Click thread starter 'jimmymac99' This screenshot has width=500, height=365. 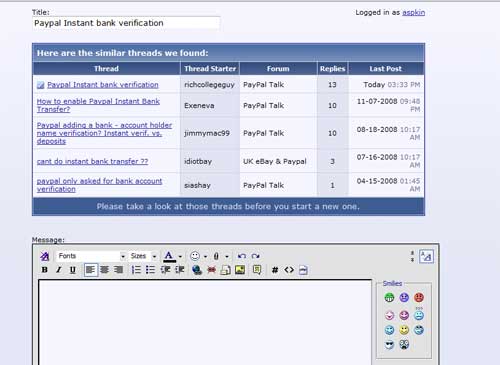click(x=207, y=133)
